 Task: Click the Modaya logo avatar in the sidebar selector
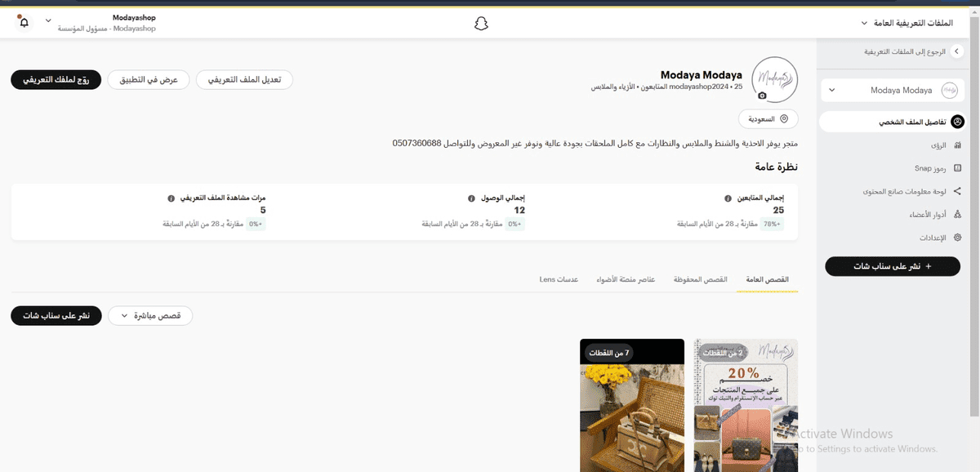(949, 90)
